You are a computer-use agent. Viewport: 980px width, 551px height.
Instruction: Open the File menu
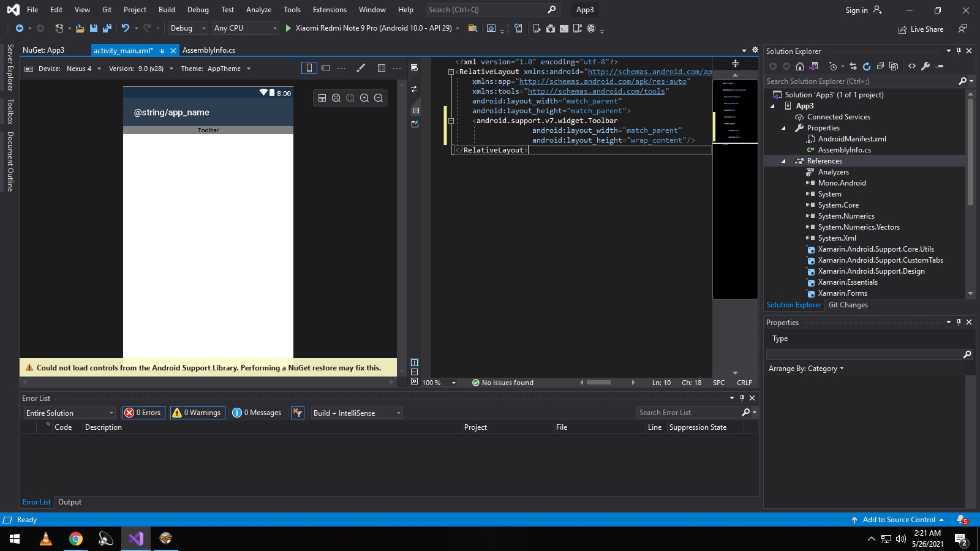(32, 10)
